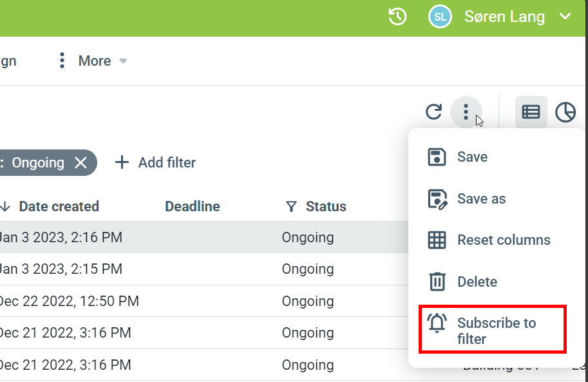Screen dimensions: 588x382
Task: Open the Status column filter icon
Action: click(291, 206)
